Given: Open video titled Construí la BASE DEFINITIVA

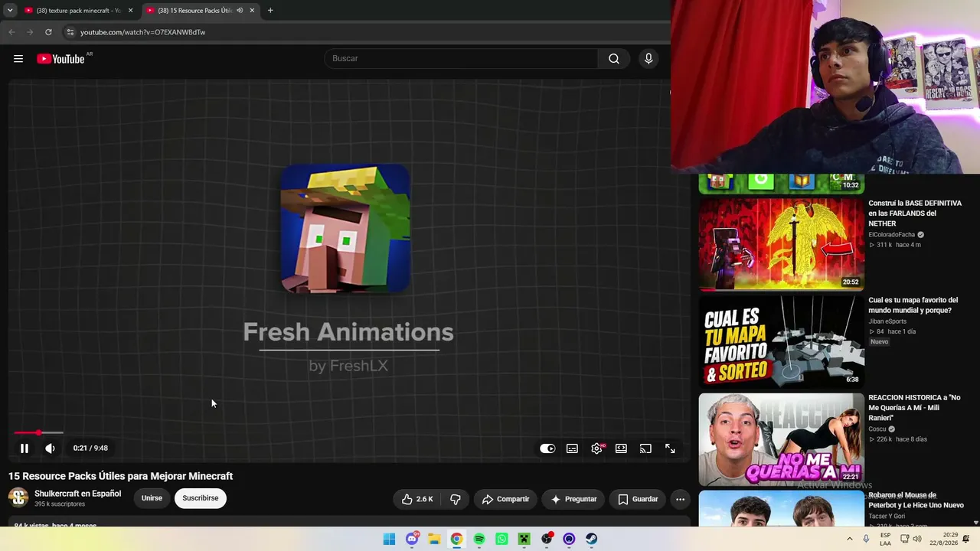Looking at the screenshot, I should (915, 214).
